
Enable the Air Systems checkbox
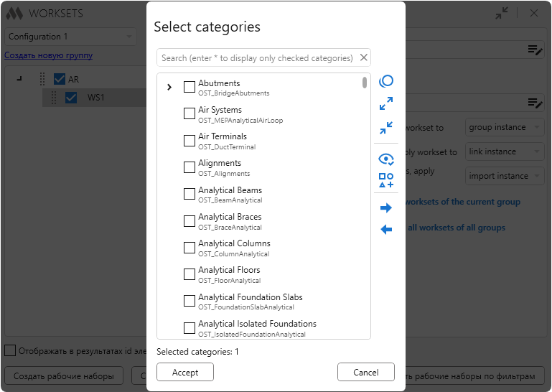click(x=190, y=113)
